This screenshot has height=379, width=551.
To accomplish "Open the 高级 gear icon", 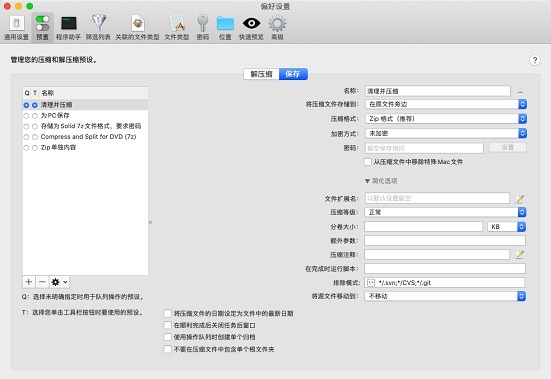I will pos(277,28).
